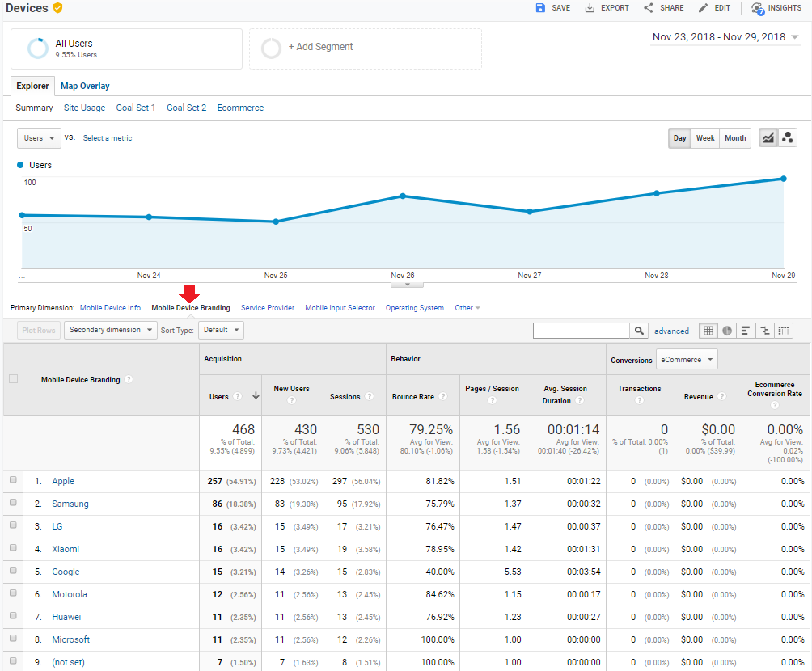
Task: Click the Export icon
Action: pyautogui.click(x=590, y=8)
